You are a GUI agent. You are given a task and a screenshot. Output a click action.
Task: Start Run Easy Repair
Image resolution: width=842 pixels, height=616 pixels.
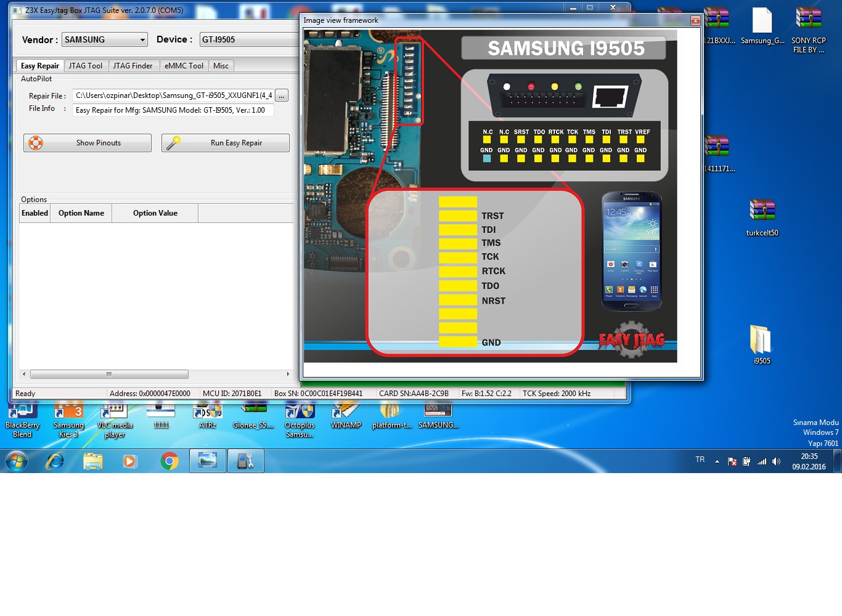226,143
